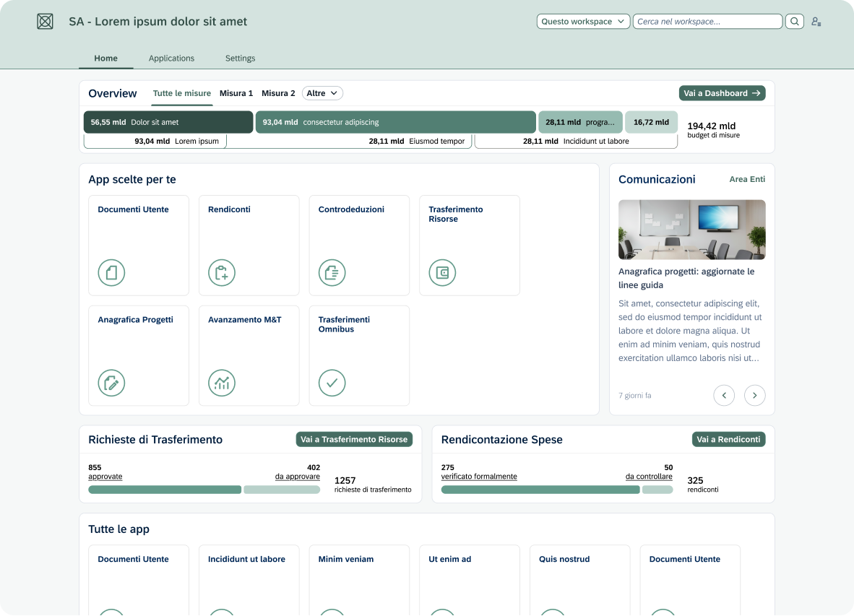Switch to the Applications tab
Image resolution: width=854 pixels, height=616 pixels.
[x=171, y=58]
